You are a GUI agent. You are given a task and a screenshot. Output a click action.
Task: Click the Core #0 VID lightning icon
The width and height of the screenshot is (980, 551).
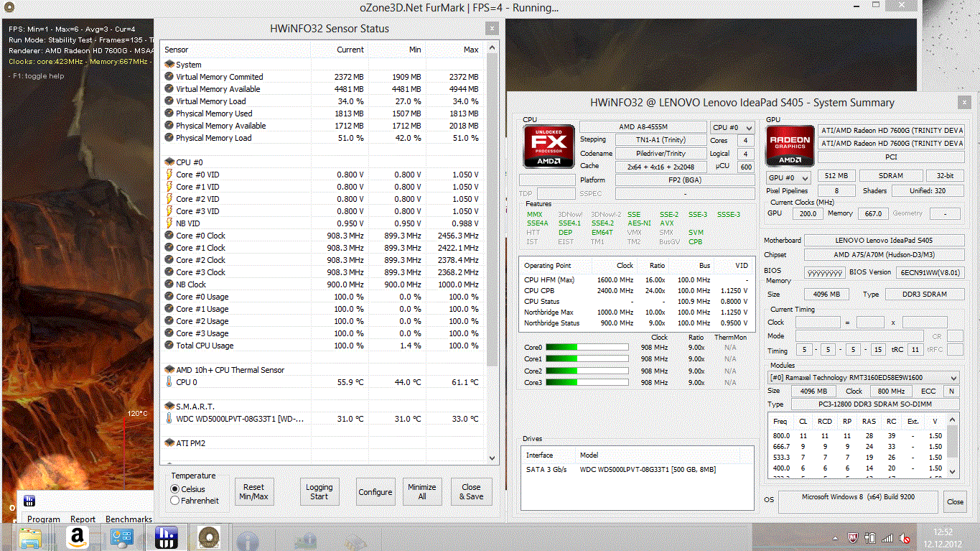[169, 175]
